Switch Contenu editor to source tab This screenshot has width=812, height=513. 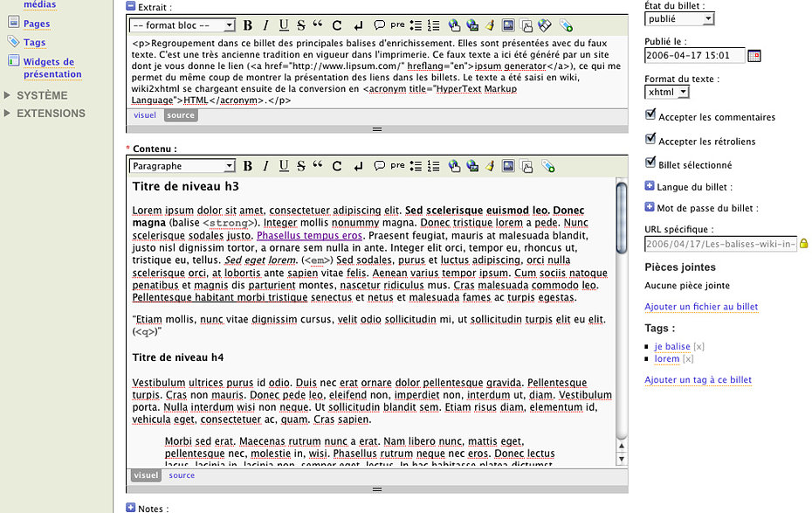click(182, 475)
